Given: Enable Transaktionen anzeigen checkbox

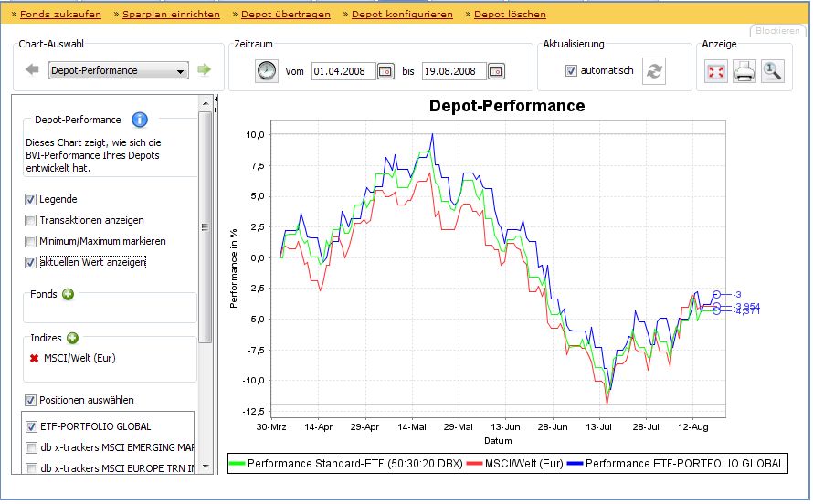Looking at the screenshot, I should 30,220.
